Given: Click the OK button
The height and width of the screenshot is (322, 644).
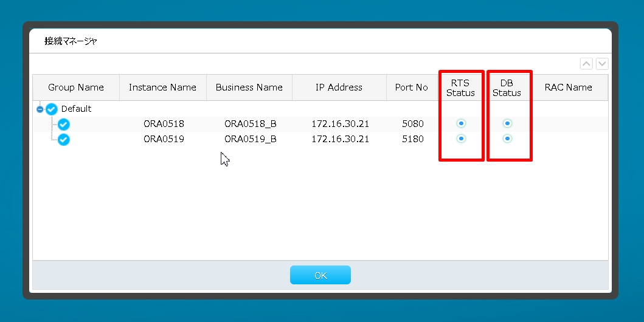Looking at the screenshot, I should (320, 275).
